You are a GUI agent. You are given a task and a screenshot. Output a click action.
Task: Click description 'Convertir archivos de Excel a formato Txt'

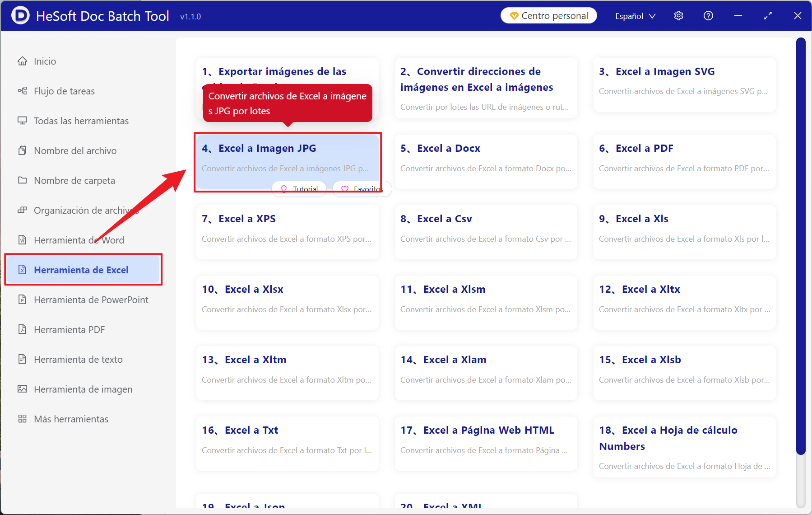tap(287, 450)
